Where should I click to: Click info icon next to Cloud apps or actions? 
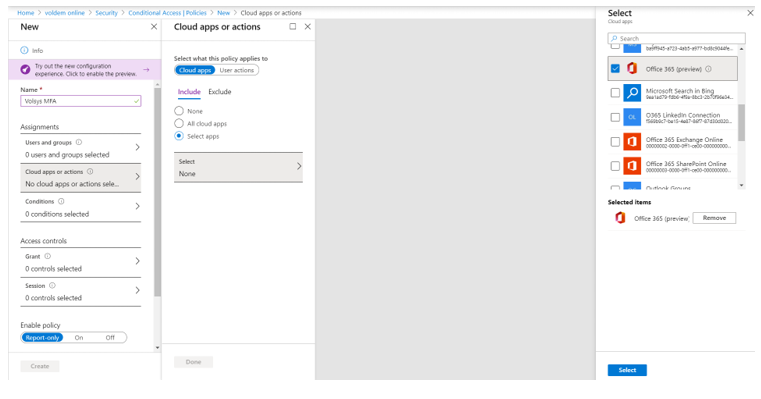(90, 171)
